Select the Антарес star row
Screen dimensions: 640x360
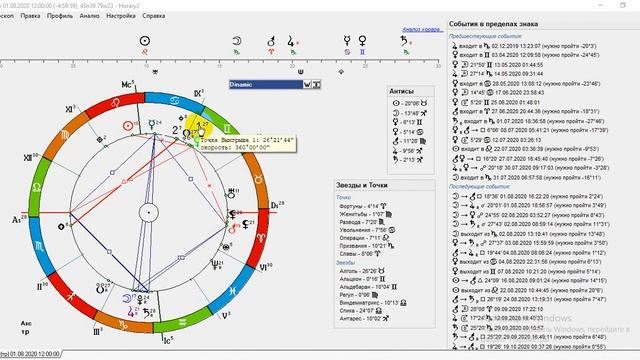364,318
